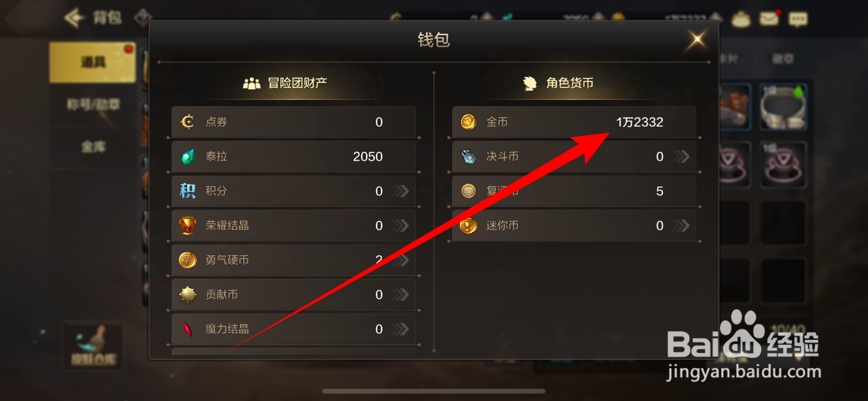Screen dimensions: 868x401
Task: Go back using the 背包 arrow
Action: coord(75,17)
